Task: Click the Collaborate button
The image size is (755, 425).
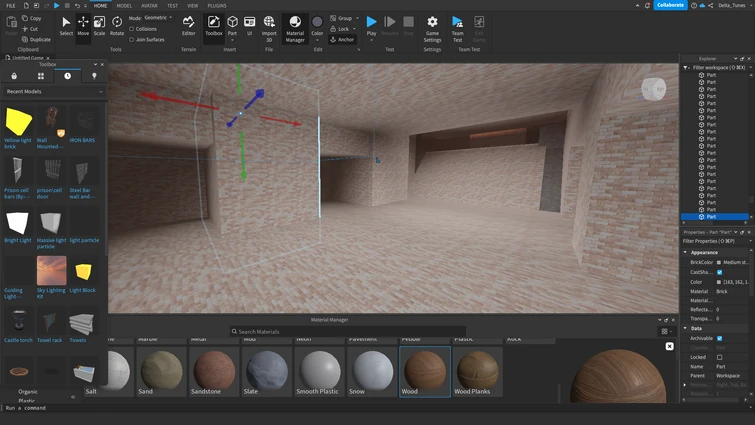Action: (x=670, y=5)
